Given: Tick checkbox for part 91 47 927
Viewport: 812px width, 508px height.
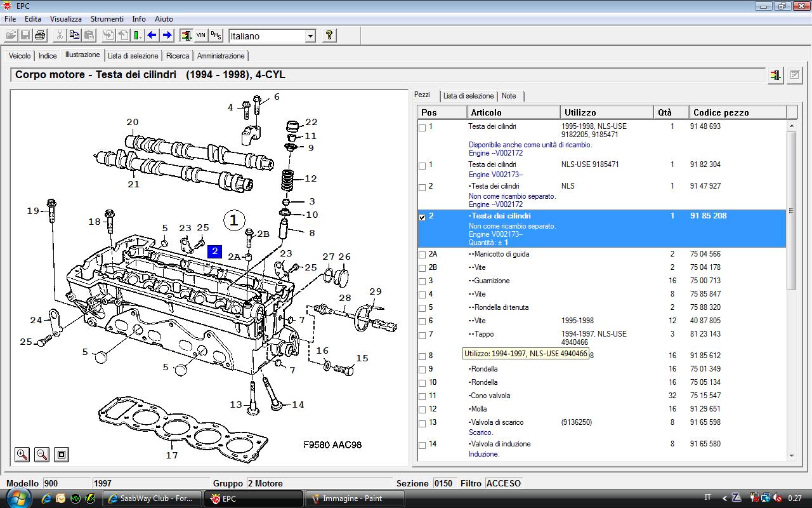Looking at the screenshot, I should 422,187.
